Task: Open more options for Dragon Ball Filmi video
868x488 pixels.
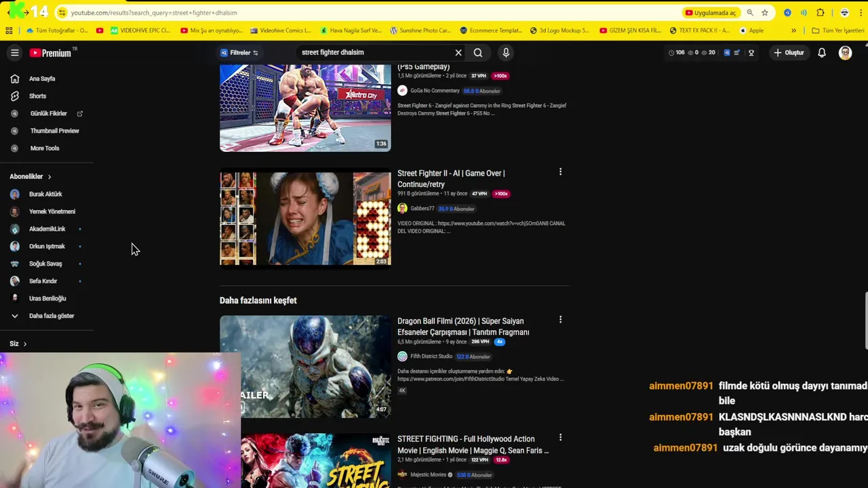Action: coord(560,319)
